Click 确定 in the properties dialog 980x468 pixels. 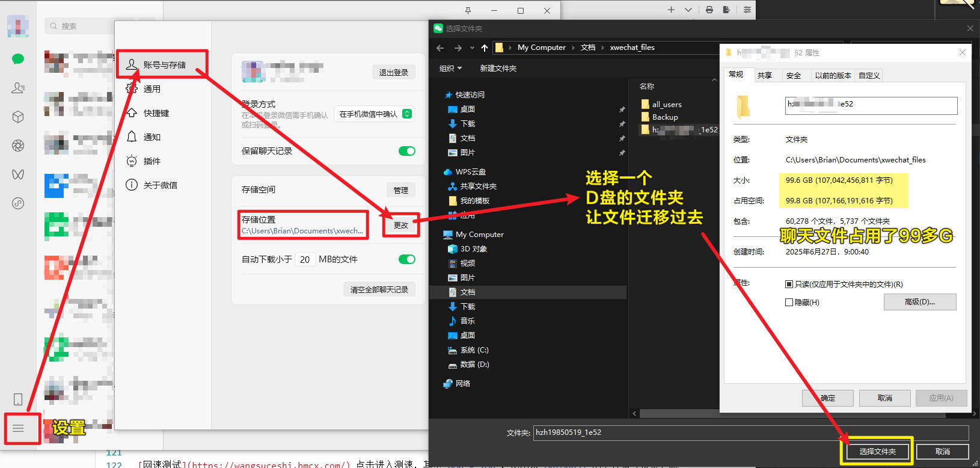pyautogui.click(x=828, y=398)
